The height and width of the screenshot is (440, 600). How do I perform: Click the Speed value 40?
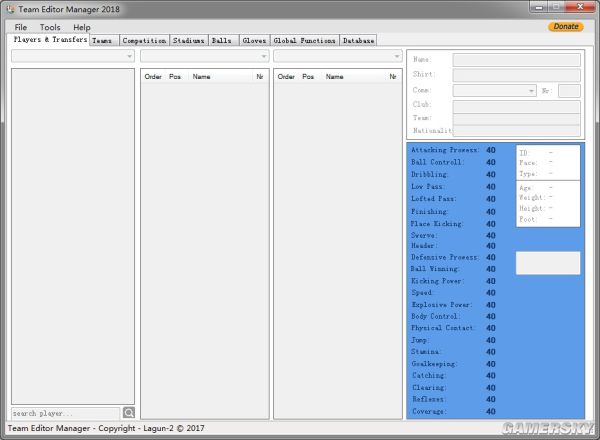tap(491, 293)
